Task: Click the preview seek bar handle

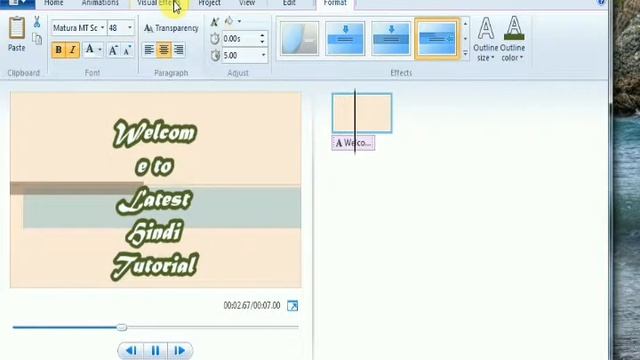Action: [122, 327]
